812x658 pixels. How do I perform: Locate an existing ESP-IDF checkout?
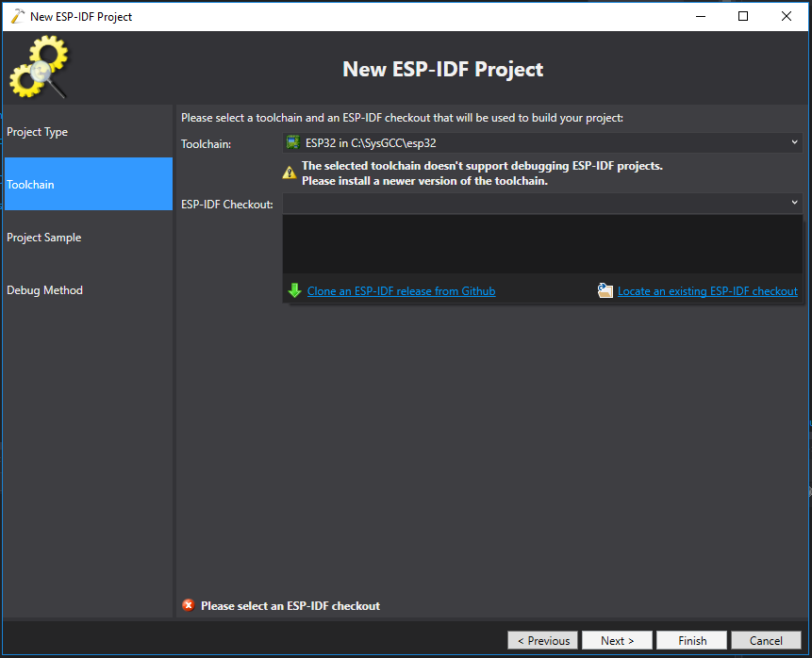(x=707, y=291)
